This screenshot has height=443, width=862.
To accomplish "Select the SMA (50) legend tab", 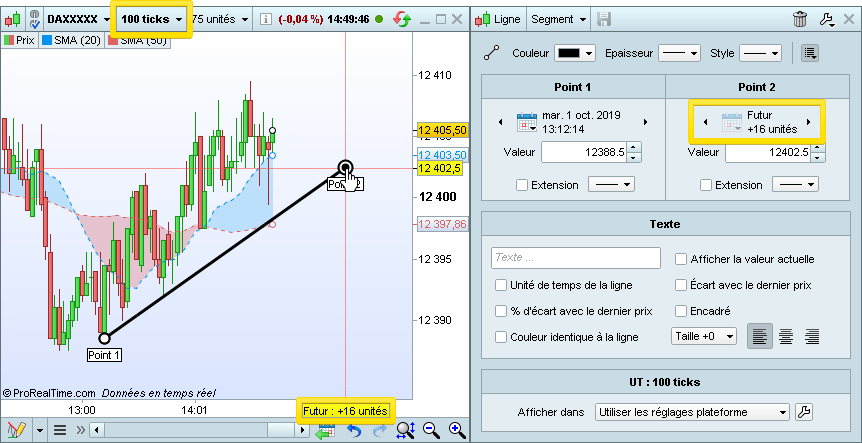I will tap(139, 41).
